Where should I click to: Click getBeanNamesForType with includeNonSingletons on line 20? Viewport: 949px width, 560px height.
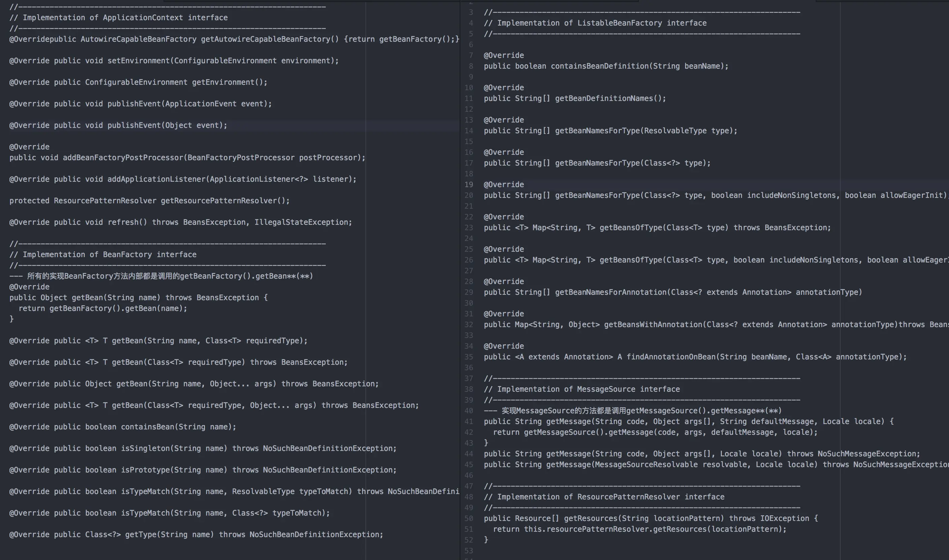tap(716, 195)
